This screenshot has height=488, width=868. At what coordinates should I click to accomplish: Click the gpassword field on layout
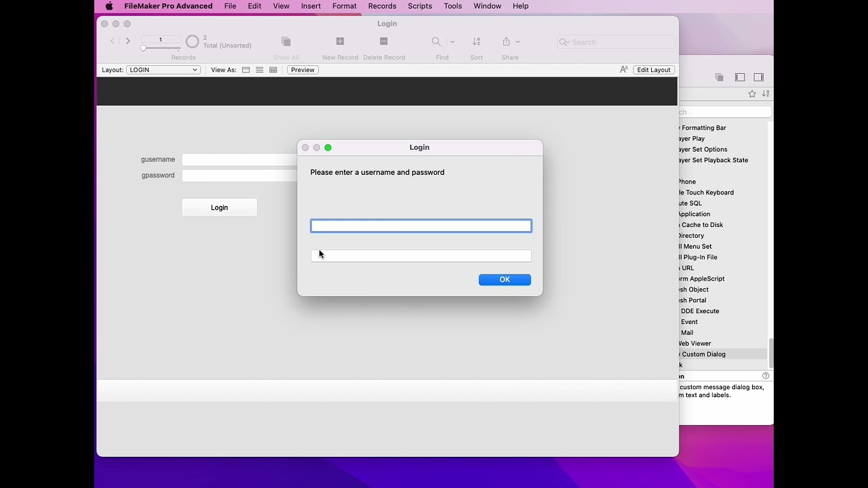pos(239,176)
